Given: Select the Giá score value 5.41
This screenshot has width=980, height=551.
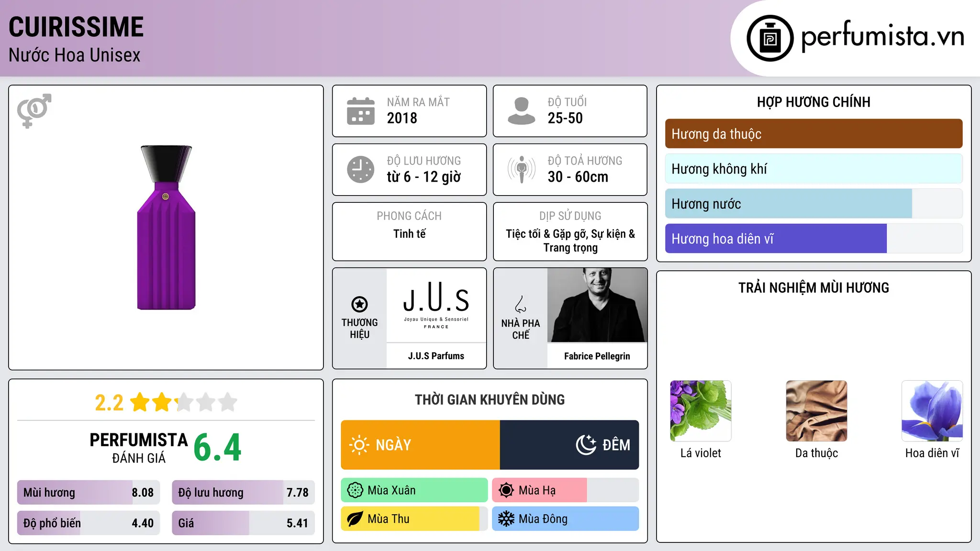Looking at the screenshot, I should 298,523.
